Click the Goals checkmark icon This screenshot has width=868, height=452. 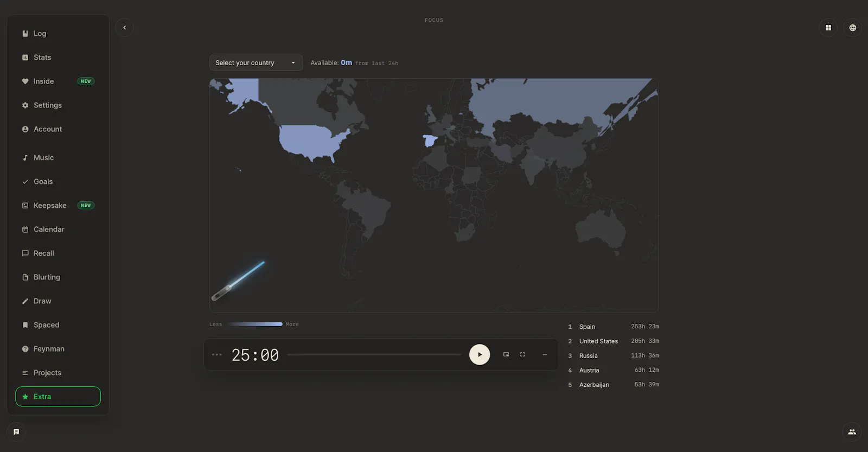pyautogui.click(x=25, y=182)
